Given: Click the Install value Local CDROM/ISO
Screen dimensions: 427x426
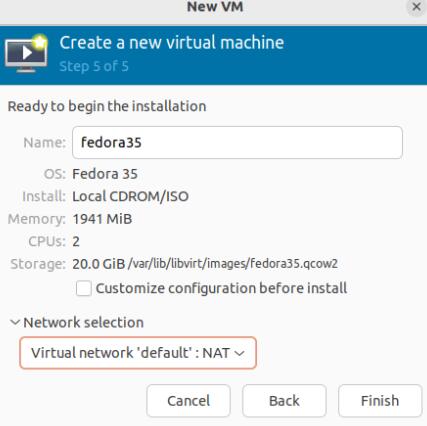Looking at the screenshot, I should coord(130,196).
